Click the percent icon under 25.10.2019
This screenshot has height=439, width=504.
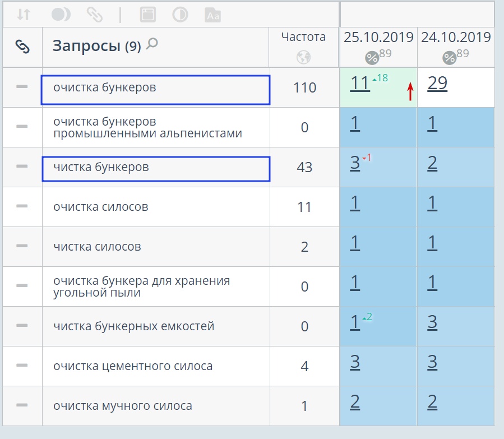[372, 57]
